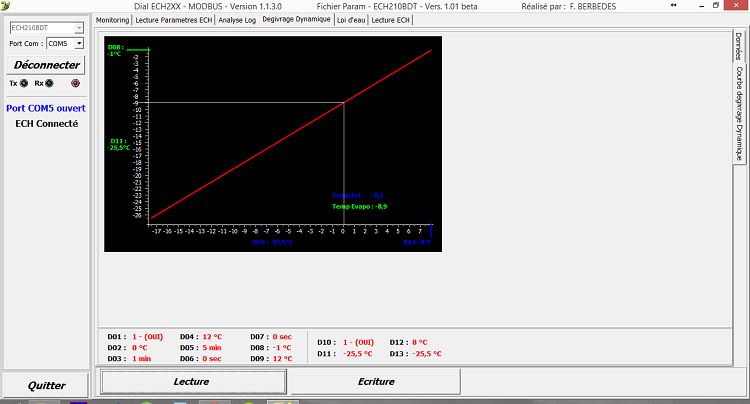This screenshot has height=404, width=750.
Task: Click the Tx indicator LED
Action: pos(23,84)
